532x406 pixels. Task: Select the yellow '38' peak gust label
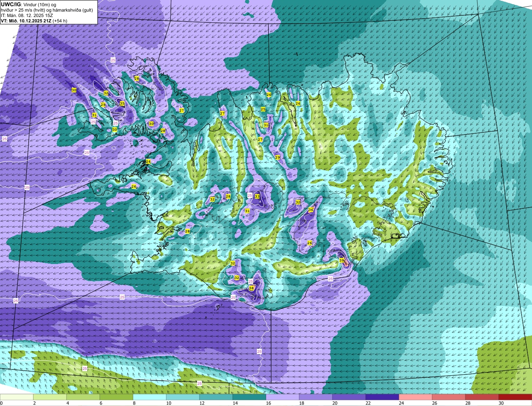click(251, 288)
